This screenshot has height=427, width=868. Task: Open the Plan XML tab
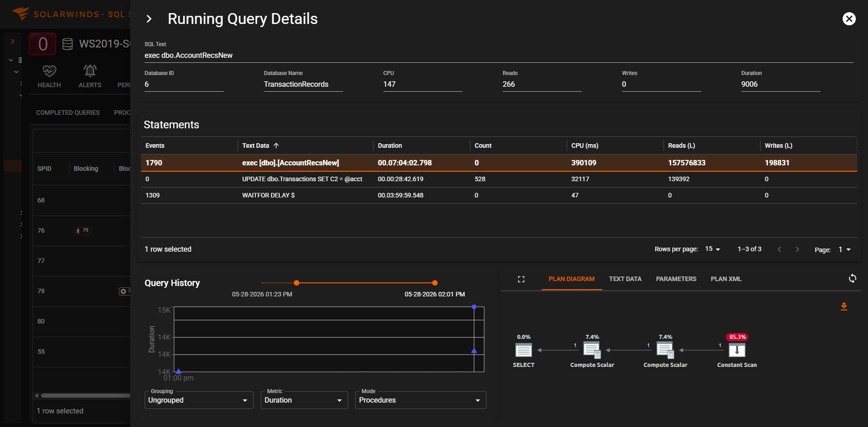coord(726,279)
